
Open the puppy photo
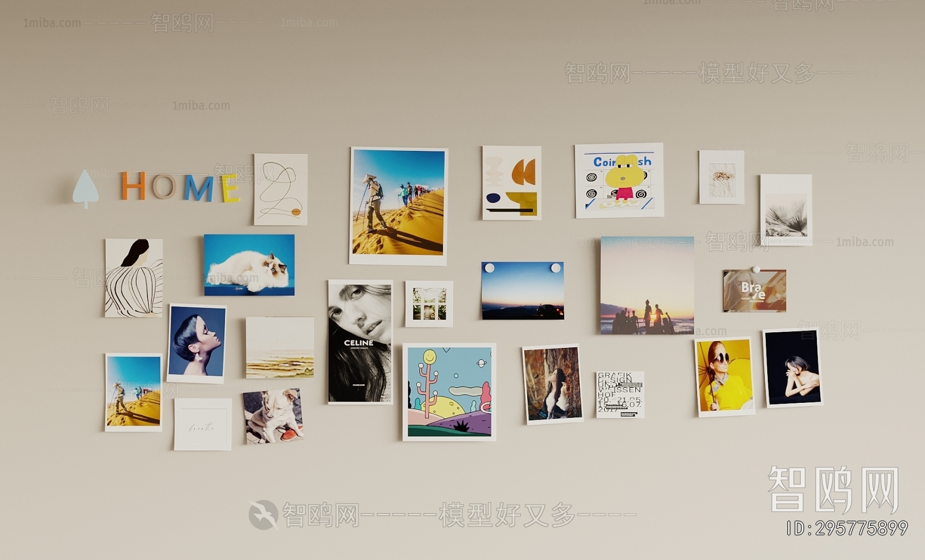pos(273,416)
